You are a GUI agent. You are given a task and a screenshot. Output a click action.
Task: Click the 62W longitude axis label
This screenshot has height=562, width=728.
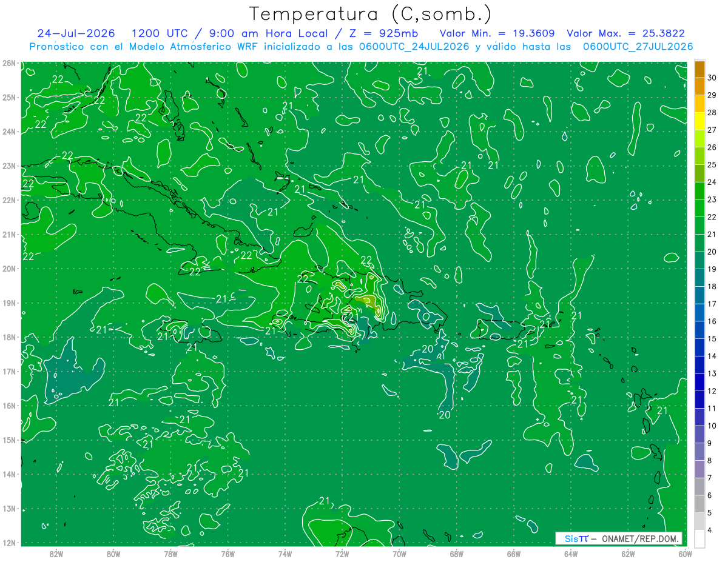(x=628, y=554)
